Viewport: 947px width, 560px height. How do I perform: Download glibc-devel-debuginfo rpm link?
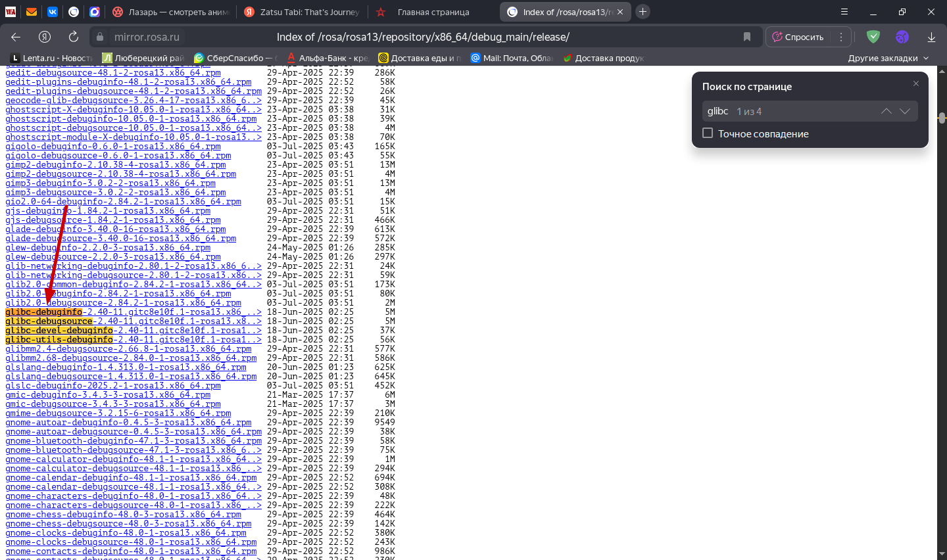(134, 331)
